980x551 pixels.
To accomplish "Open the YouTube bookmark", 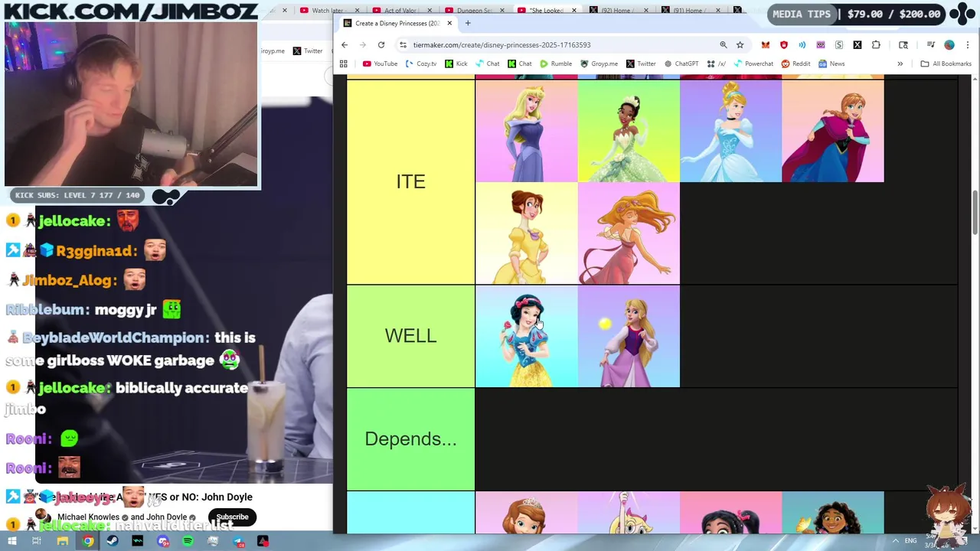I will pyautogui.click(x=380, y=64).
